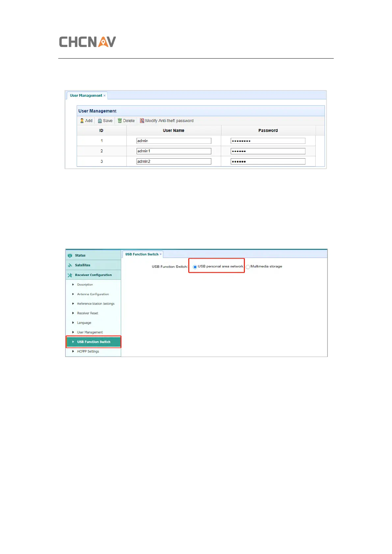Click the ID column header
Image resolution: width=392 pixels, height=554 pixels.
tap(101, 131)
